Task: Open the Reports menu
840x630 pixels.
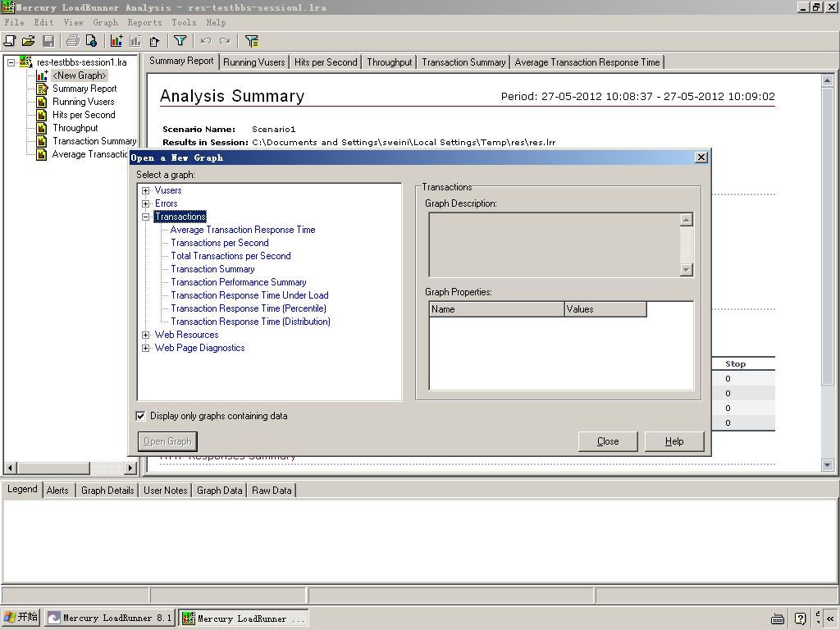Action: pos(144,22)
